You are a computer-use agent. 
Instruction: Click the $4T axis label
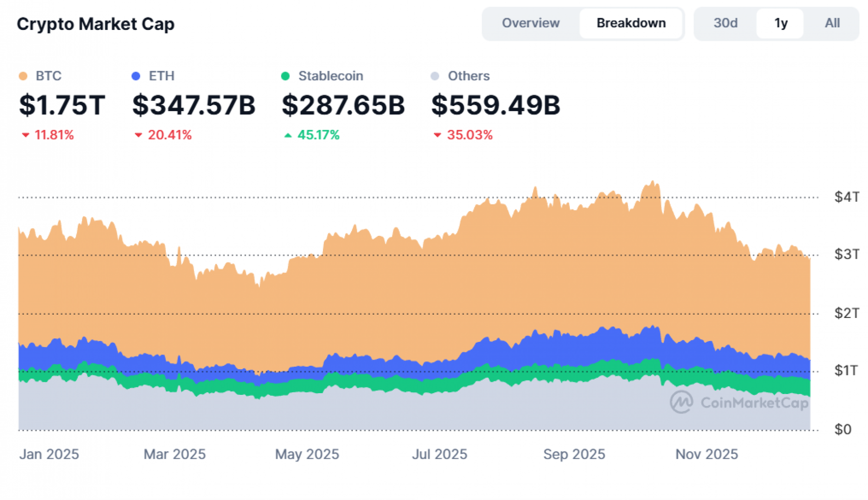[x=846, y=197]
